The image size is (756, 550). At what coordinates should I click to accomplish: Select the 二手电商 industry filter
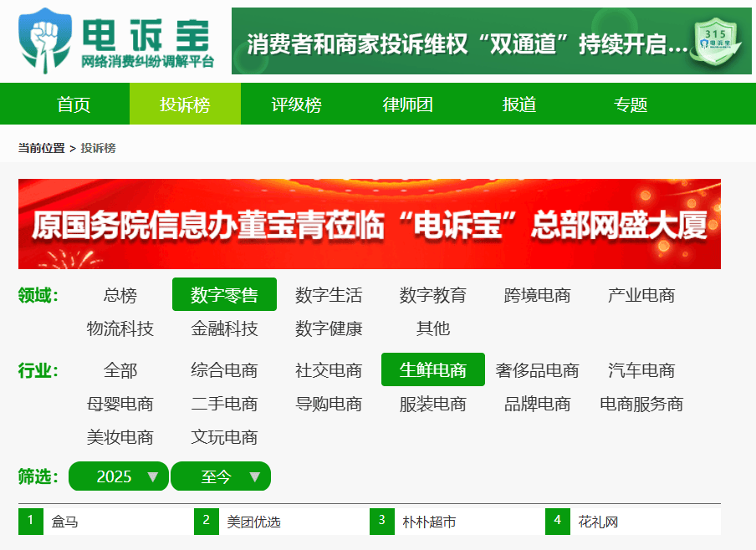coord(223,404)
